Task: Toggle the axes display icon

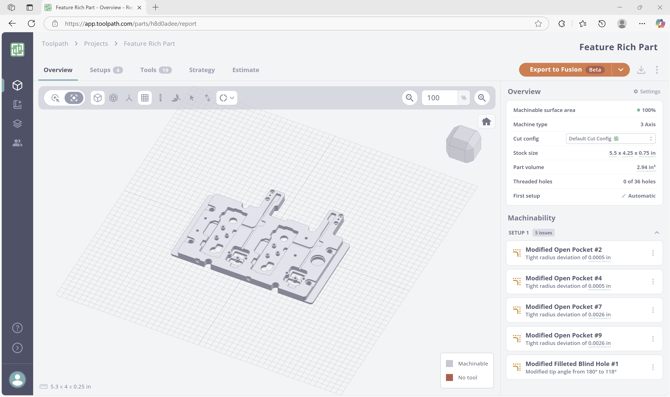Action: (x=129, y=98)
